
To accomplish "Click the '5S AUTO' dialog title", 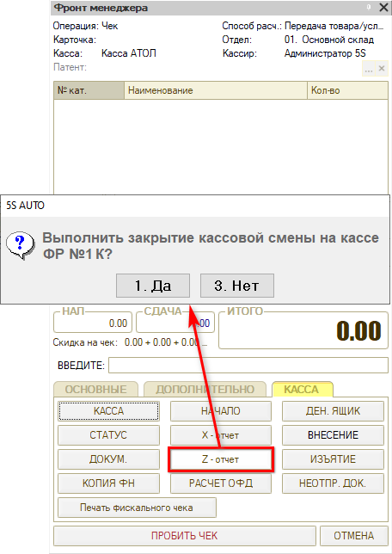I will [25, 206].
